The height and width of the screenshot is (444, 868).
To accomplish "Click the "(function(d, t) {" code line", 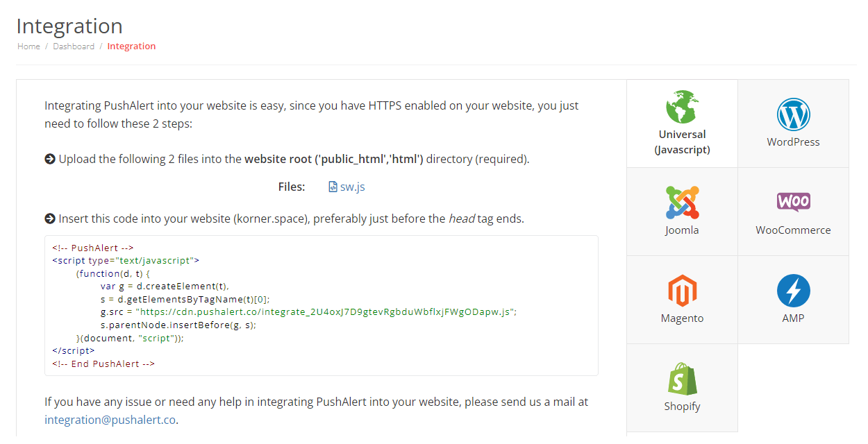I will [x=113, y=273].
